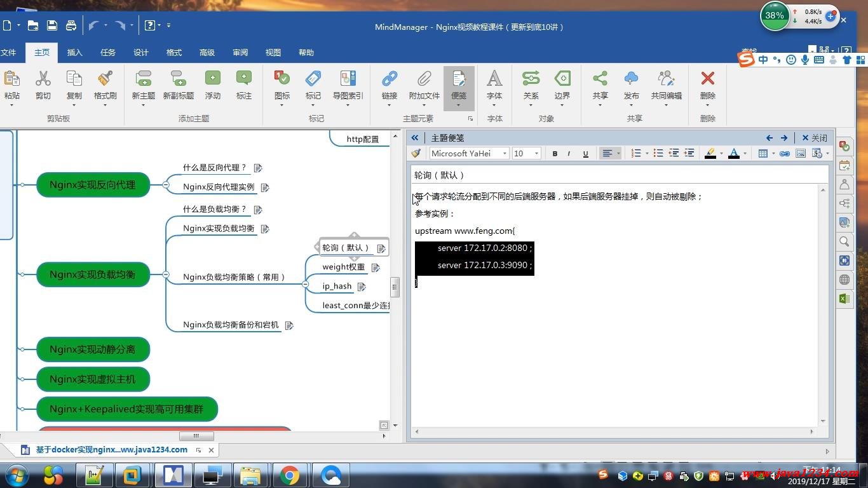The image size is (868, 488).
Task: Click the Tags (标记) ribbon icon
Action: coord(313,79)
